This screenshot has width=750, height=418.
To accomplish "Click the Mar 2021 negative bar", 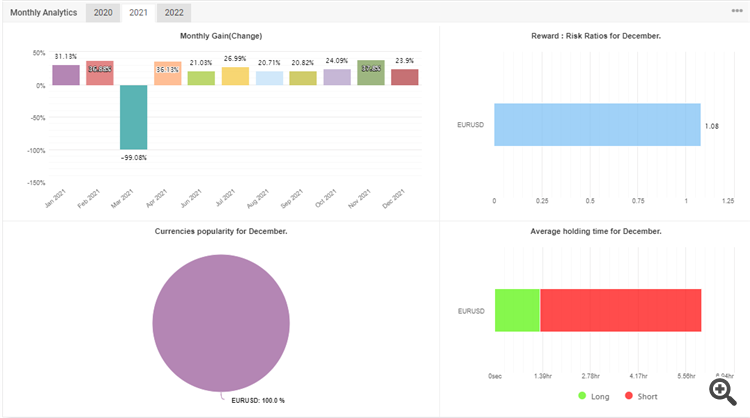I will (x=133, y=117).
